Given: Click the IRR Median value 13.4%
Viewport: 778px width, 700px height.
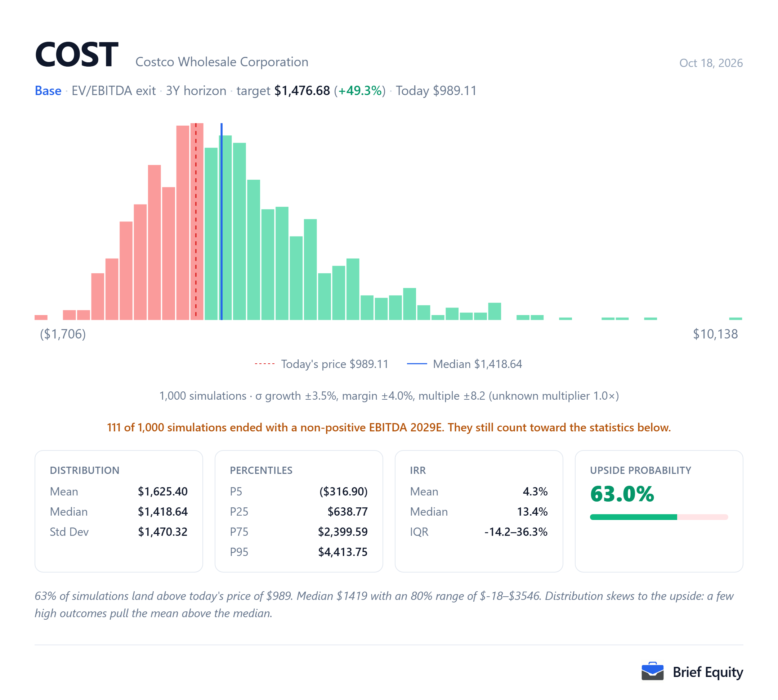Looking at the screenshot, I should pos(532,512).
